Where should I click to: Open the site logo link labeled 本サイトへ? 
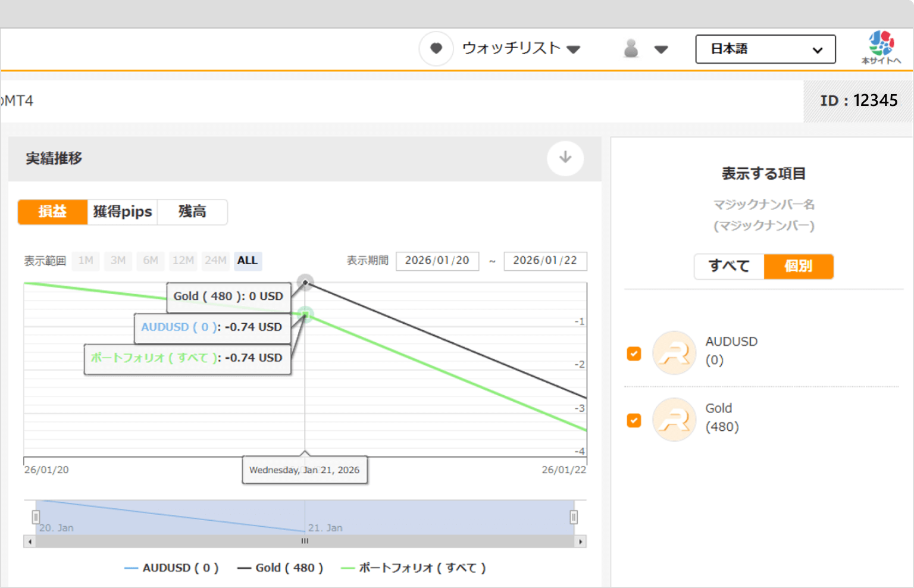[x=881, y=46]
